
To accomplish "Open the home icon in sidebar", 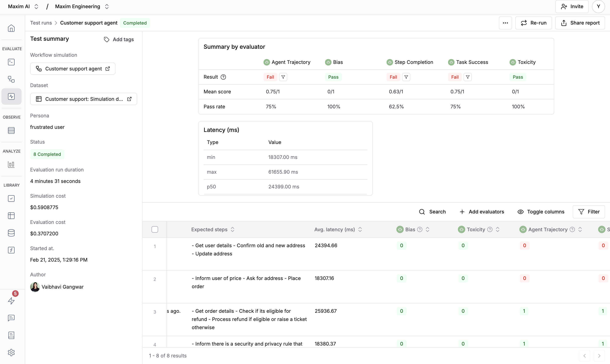I will tap(11, 28).
